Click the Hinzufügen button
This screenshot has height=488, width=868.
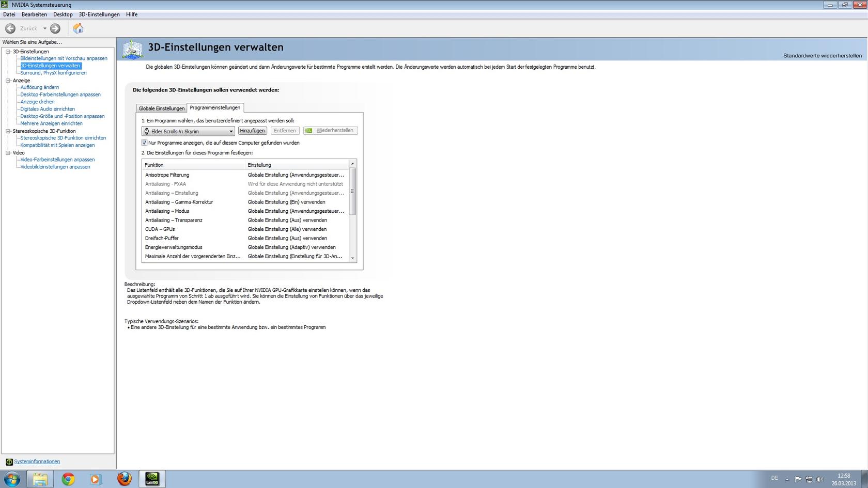[252, 131]
